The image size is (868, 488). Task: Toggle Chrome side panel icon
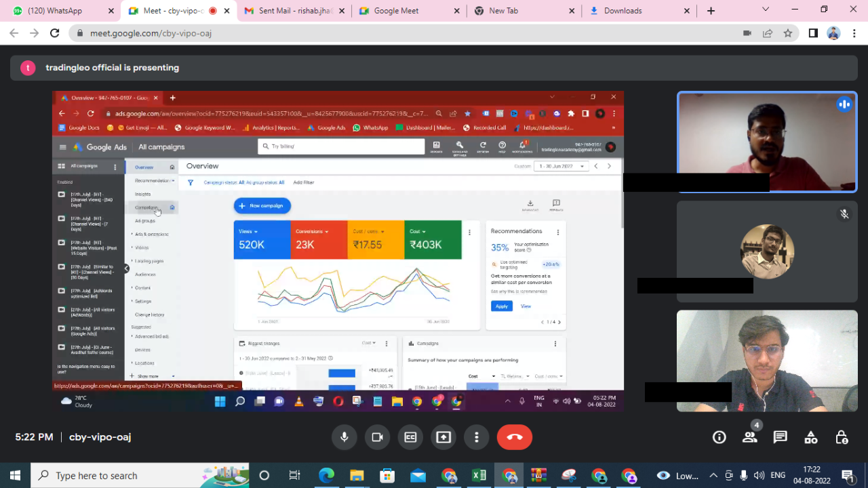813,33
